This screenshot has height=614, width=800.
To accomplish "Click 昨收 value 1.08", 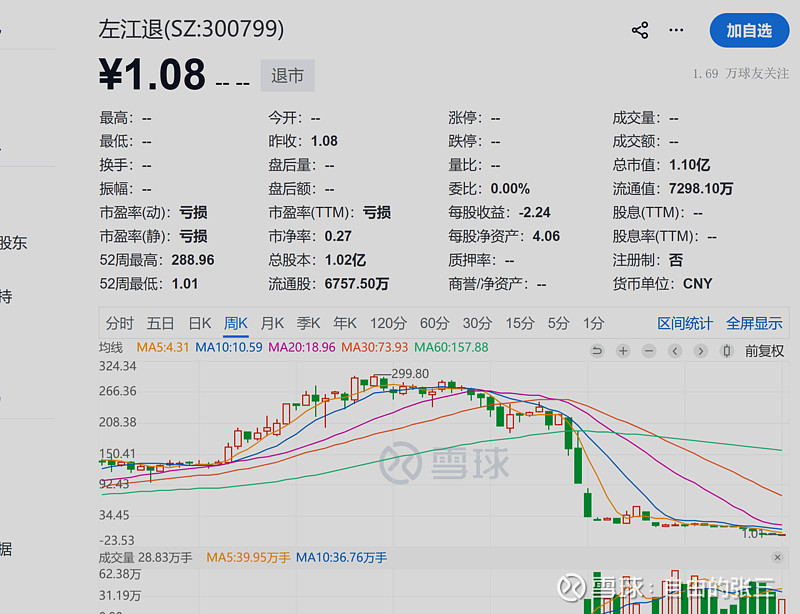I will 324,141.
